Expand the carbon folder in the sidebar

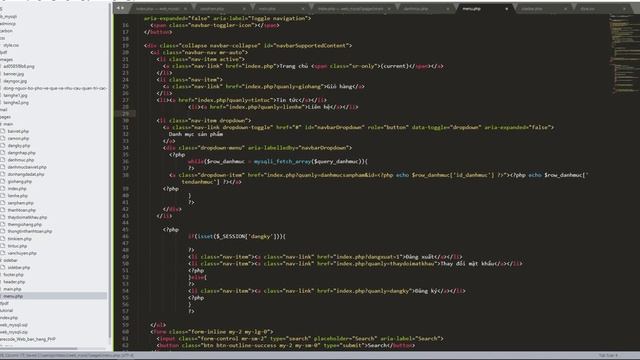point(7,31)
